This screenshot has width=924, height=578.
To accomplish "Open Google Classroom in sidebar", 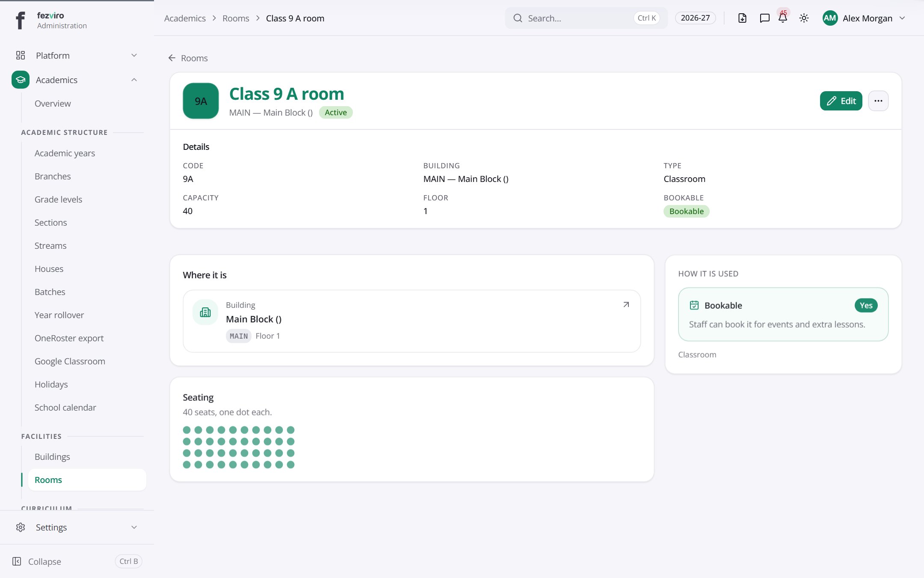I will point(70,361).
